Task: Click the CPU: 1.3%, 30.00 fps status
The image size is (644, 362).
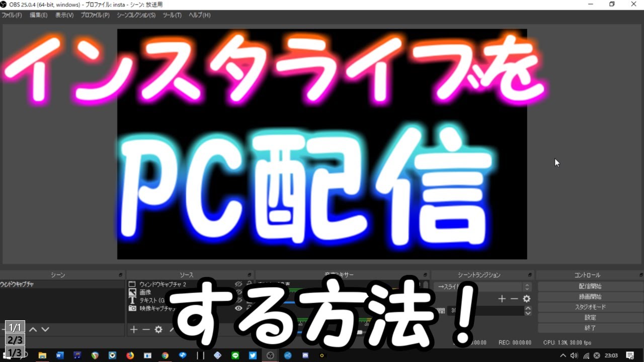Action: 567,342
